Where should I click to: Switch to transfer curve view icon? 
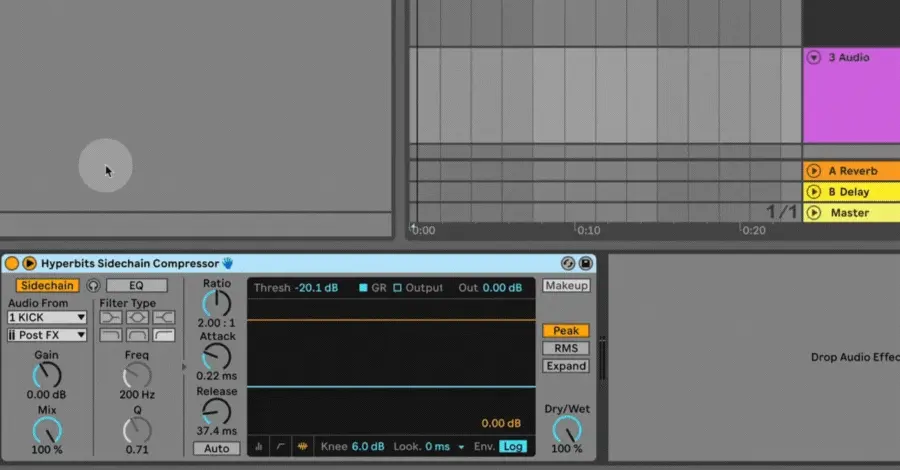tap(280, 446)
